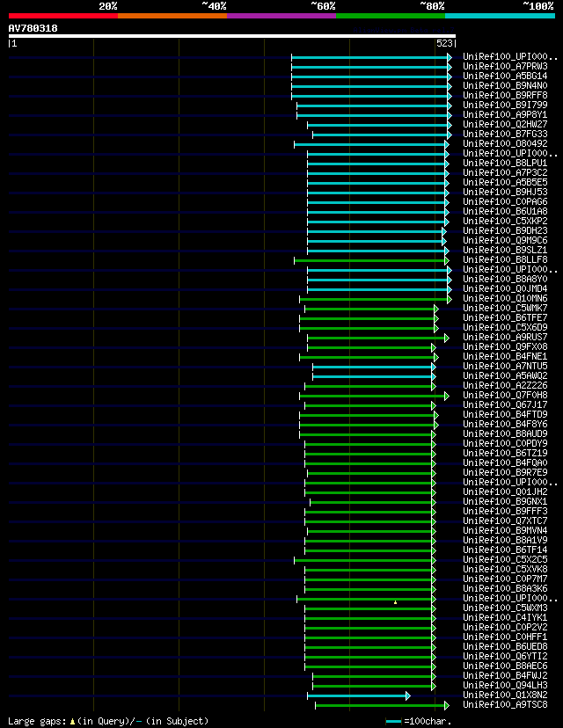Select the UniRef100_B7FG33 label
The width and height of the screenshot is (563, 728).
pos(505,135)
